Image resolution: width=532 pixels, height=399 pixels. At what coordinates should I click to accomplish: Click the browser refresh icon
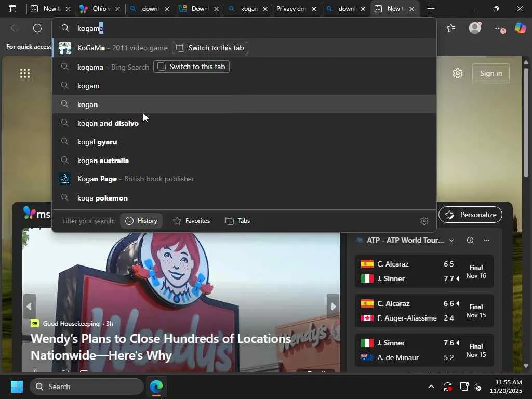click(37, 28)
